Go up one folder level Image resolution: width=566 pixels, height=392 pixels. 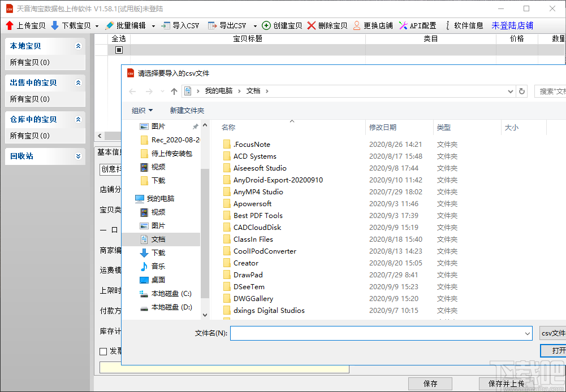coord(174,92)
